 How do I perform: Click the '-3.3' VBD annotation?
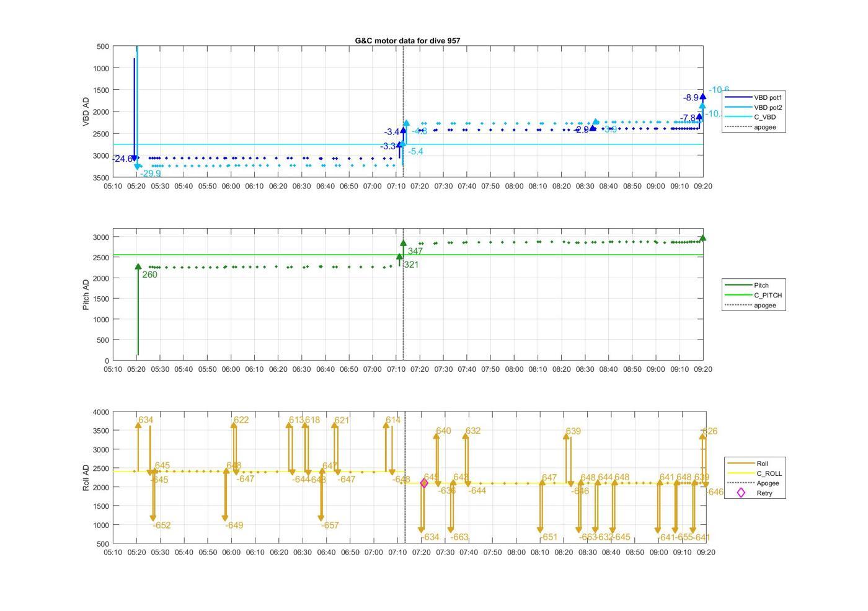(388, 146)
